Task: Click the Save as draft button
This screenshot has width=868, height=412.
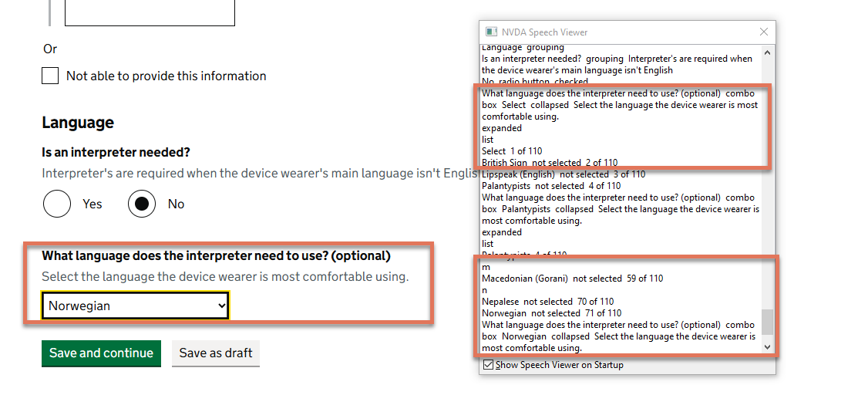Action: pyautogui.click(x=216, y=353)
